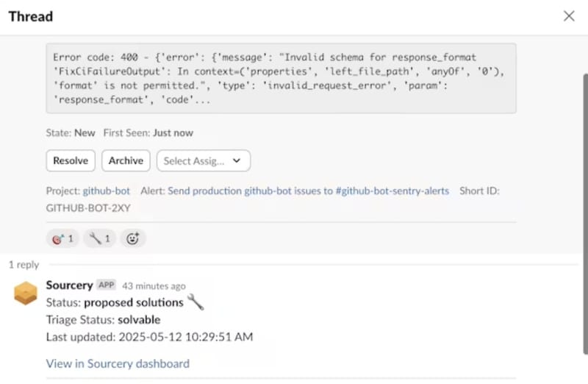Archive the Sentry issue

click(126, 160)
